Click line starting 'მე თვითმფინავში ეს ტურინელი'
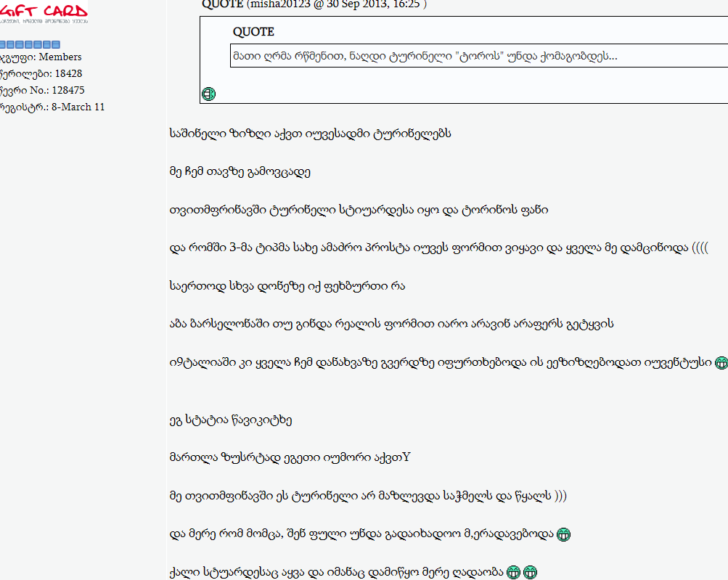728x580 pixels. tap(368, 496)
